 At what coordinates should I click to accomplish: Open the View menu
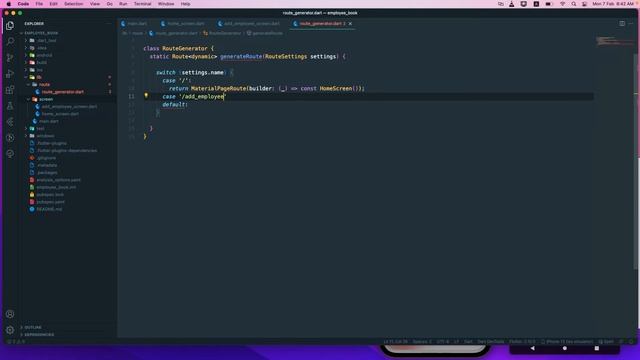[95, 4]
